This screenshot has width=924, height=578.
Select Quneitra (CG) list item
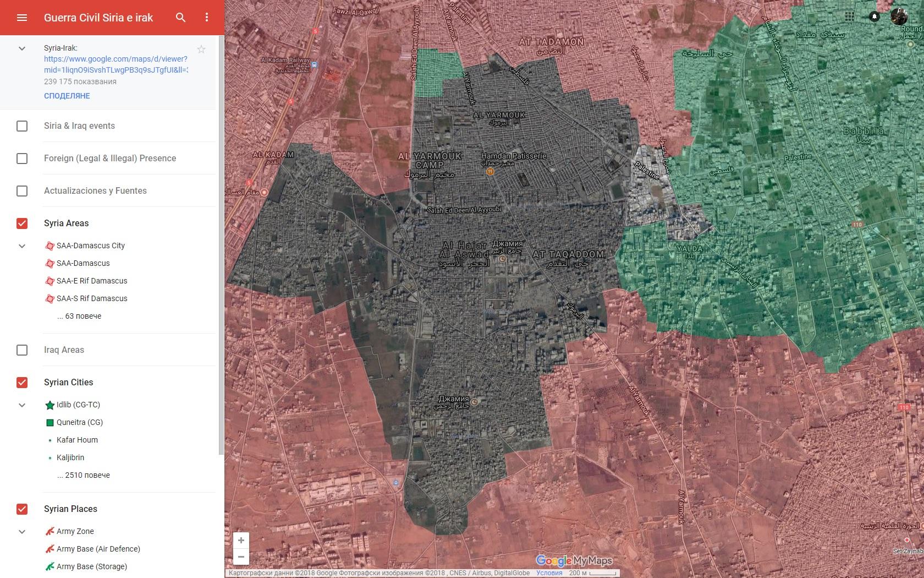pyautogui.click(x=80, y=422)
